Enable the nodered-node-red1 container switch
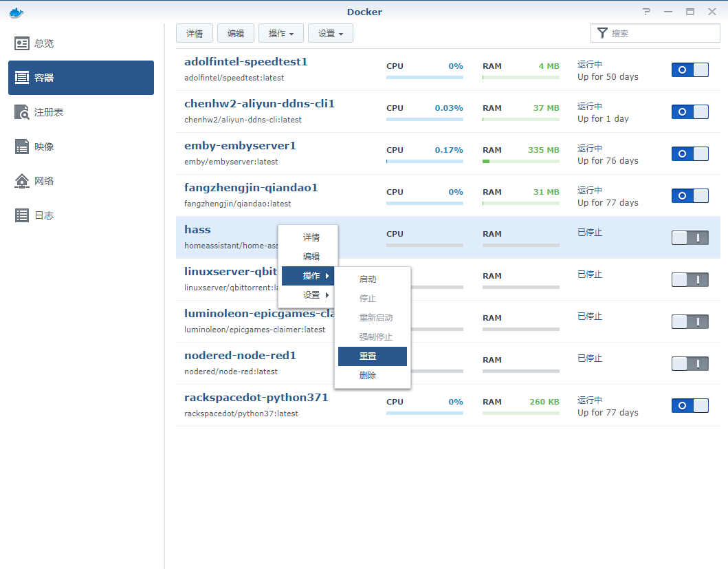 pos(690,363)
